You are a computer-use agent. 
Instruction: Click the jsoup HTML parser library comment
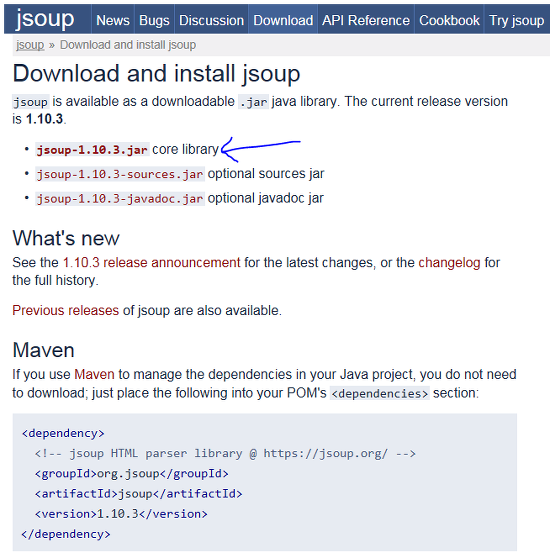(225, 453)
